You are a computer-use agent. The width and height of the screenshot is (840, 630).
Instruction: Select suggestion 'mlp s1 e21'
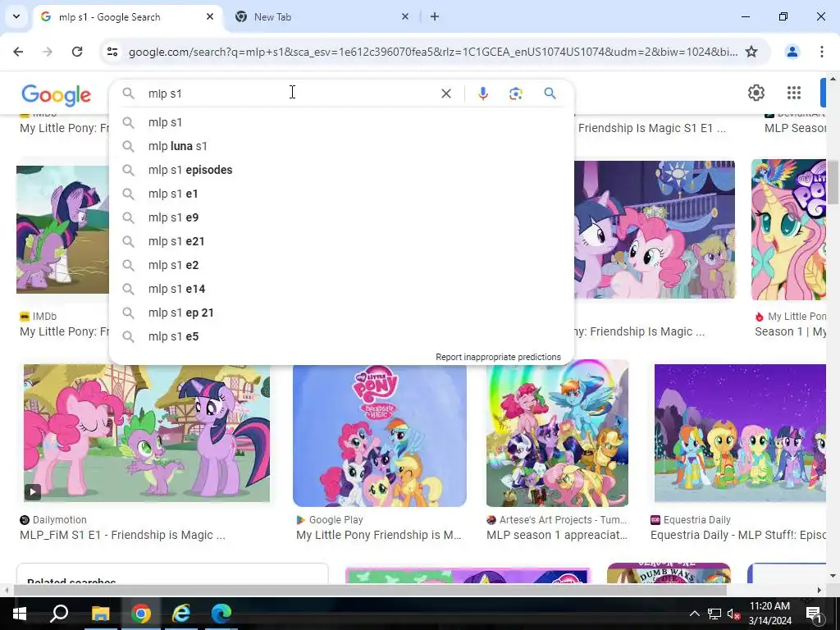341,242
